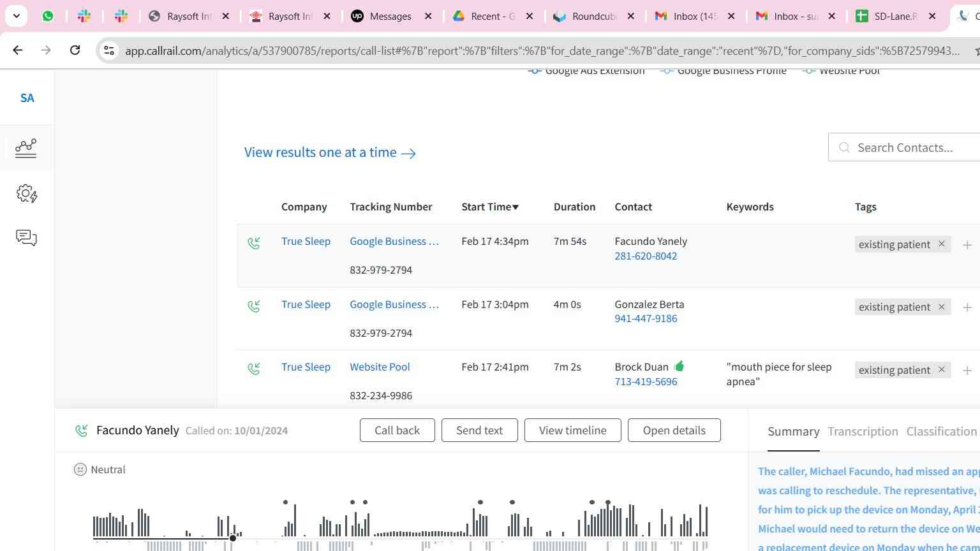Add a tag to Brock Duan call

coord(967,370)
